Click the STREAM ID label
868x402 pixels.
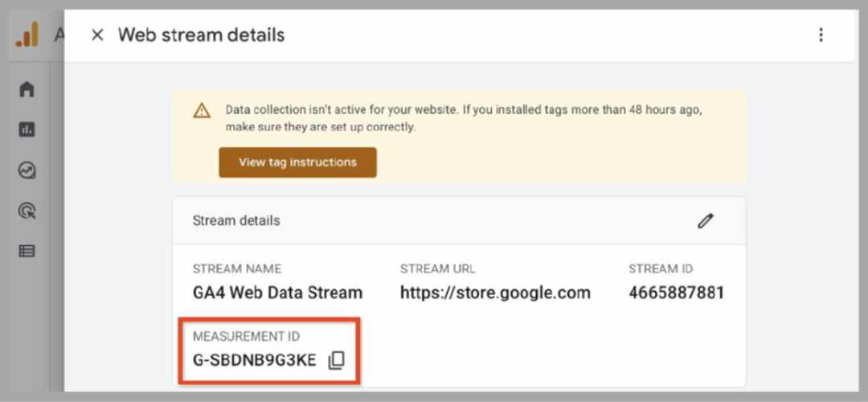[x=661, y=269]
